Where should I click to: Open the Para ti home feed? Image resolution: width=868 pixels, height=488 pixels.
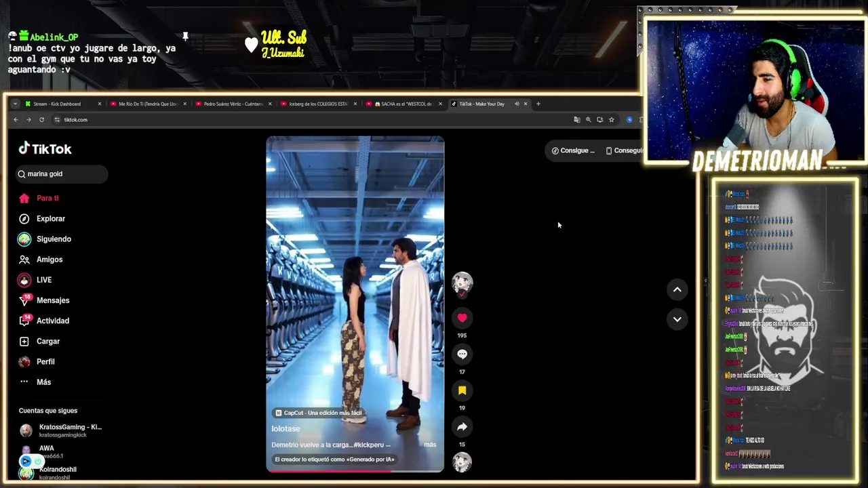point(39,198)
